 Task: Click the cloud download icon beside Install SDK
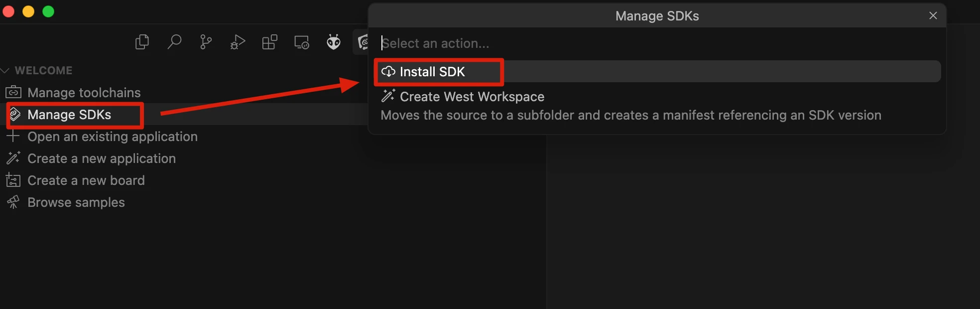(388, 72)
